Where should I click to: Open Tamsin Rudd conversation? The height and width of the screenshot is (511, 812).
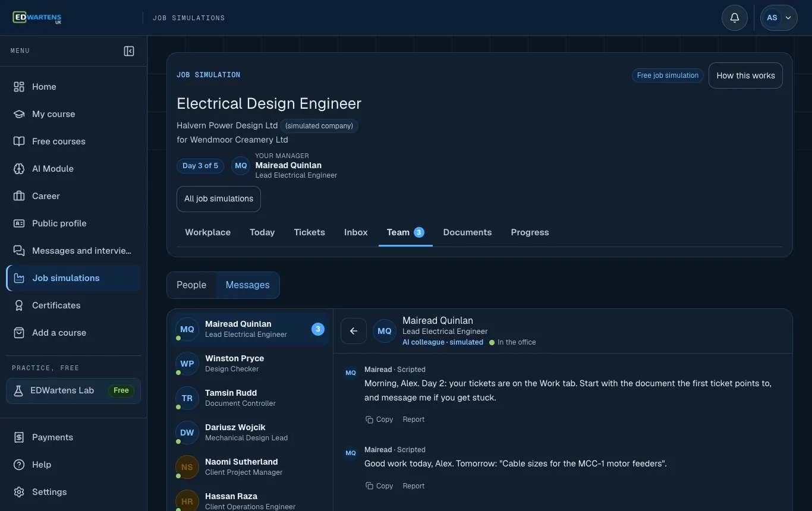tap(250, 398)
